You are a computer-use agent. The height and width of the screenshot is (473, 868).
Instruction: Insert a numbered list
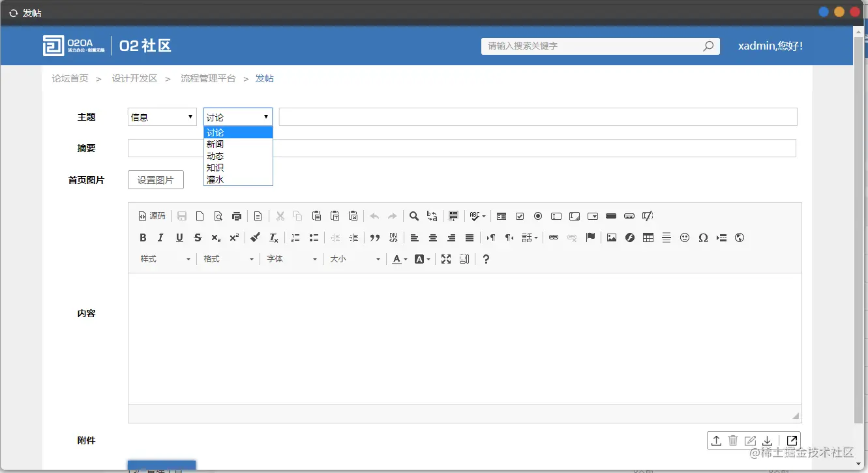[x=295, y=237]
